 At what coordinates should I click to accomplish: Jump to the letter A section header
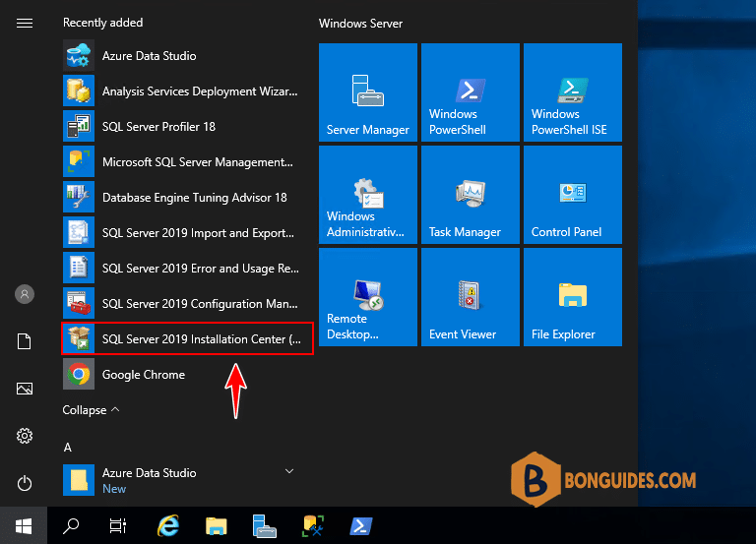(68, 448)
